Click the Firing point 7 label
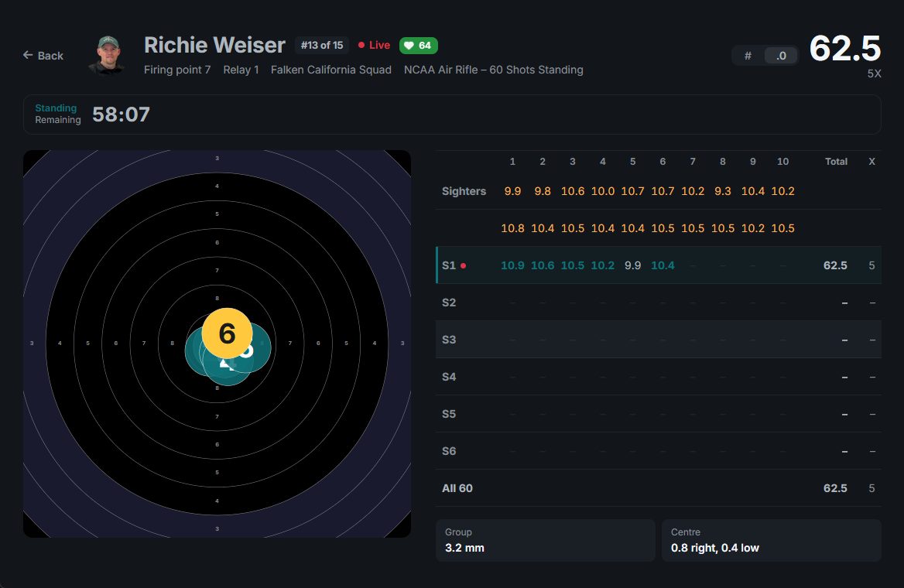Viewport: 904px width, 588px height. [x=177, y=70]
